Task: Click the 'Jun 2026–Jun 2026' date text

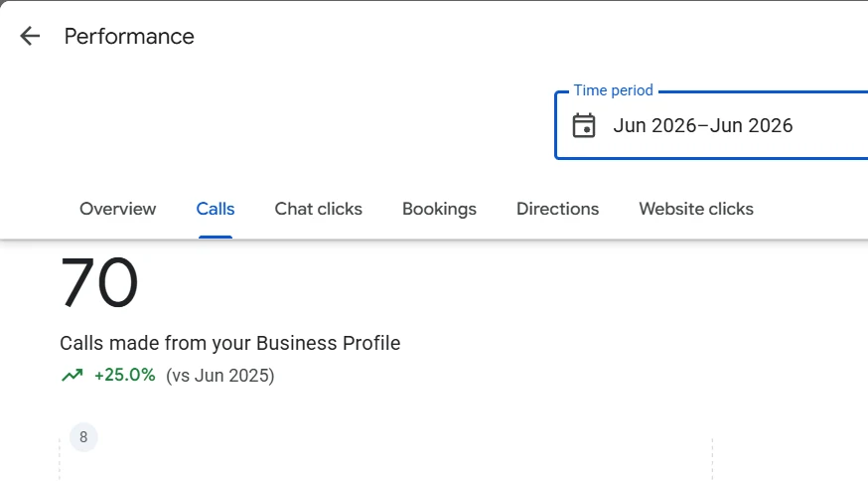Action: pos(702,126)
